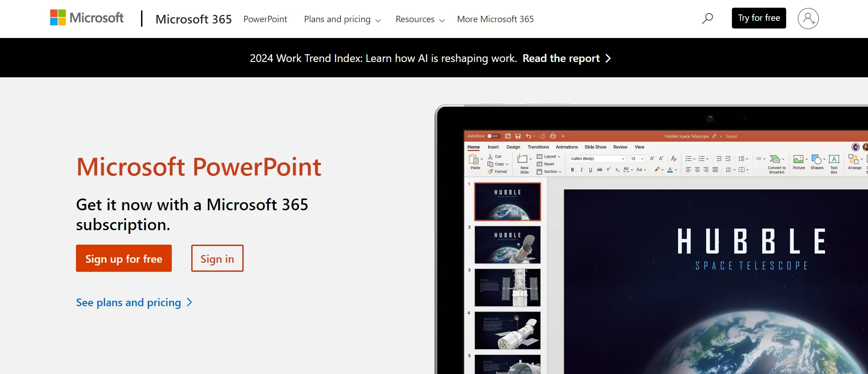Click the Save icon in PowerPoint title bar

(x=518, y=136)
